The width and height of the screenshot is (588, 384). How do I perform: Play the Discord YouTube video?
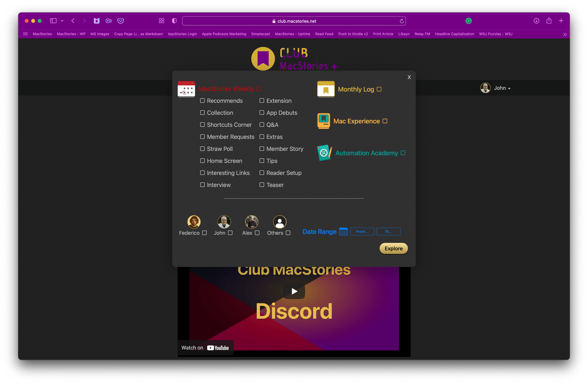pyautogui.click(x=294, y=291)
